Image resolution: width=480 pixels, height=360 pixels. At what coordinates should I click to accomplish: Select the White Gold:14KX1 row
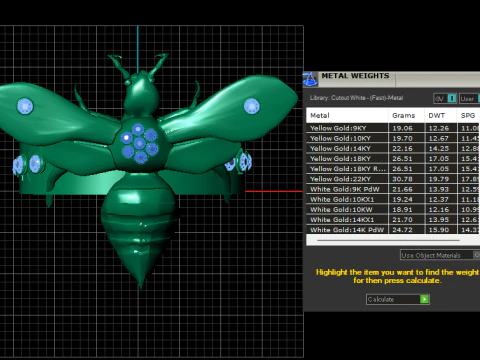point(393,220)
